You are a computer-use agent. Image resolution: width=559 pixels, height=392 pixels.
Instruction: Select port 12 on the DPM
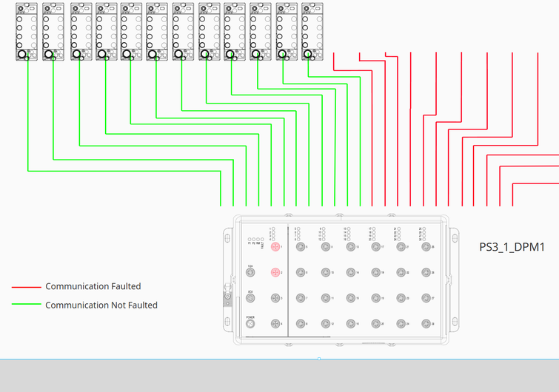click(326, 324)
